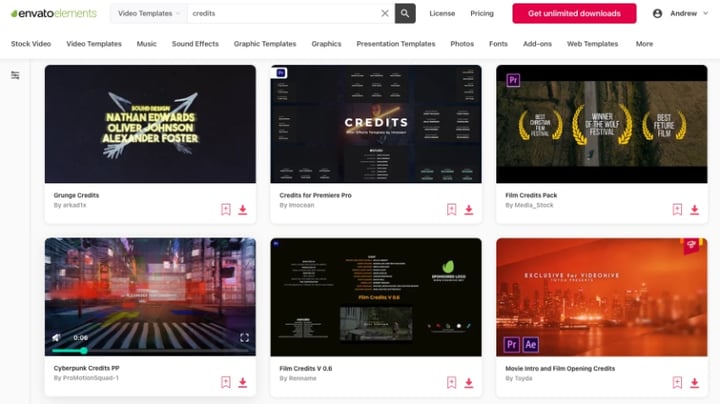
Task: Open the Video Templates search category dropdown
Action: click(x=149, y=13)
